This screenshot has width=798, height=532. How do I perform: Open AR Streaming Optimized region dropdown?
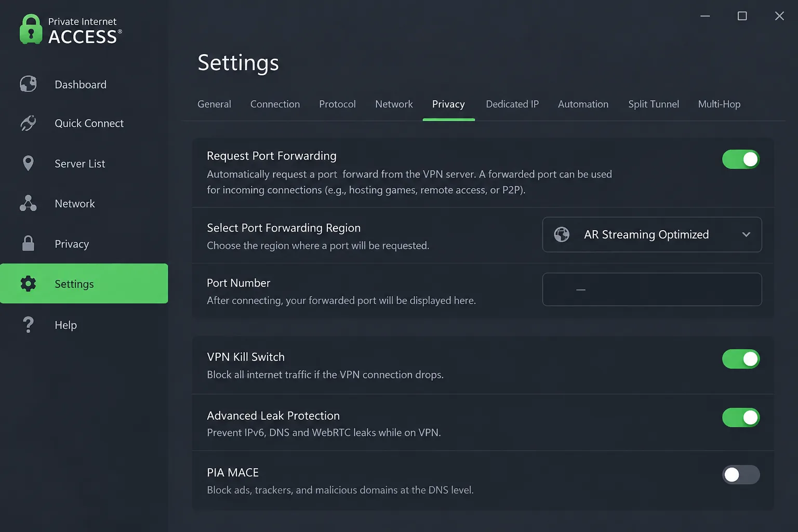(652, 234)
